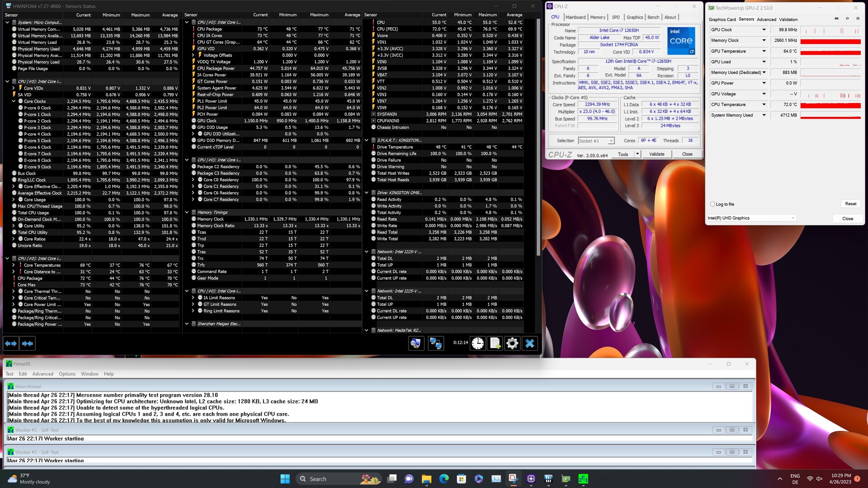The height and width of the screenshot is (488, 868).
Task: Open Prime95 Options menu
Action: click(67, 374)
